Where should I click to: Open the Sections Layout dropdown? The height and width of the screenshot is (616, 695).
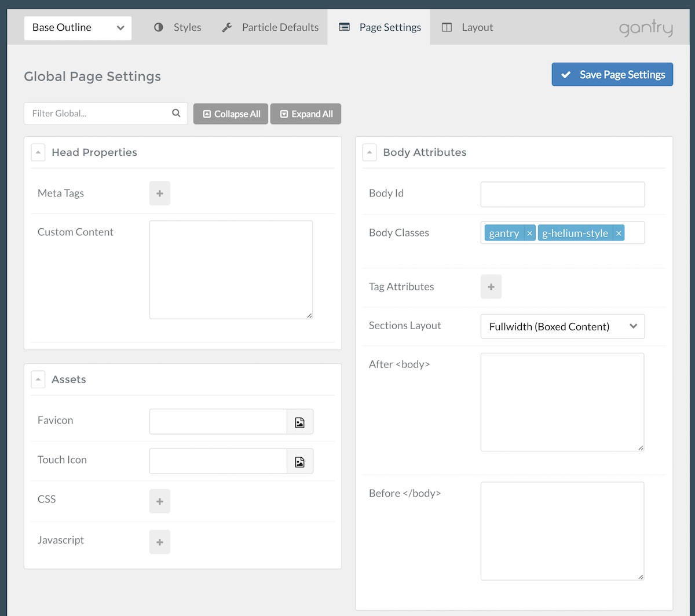pos(562,326)
